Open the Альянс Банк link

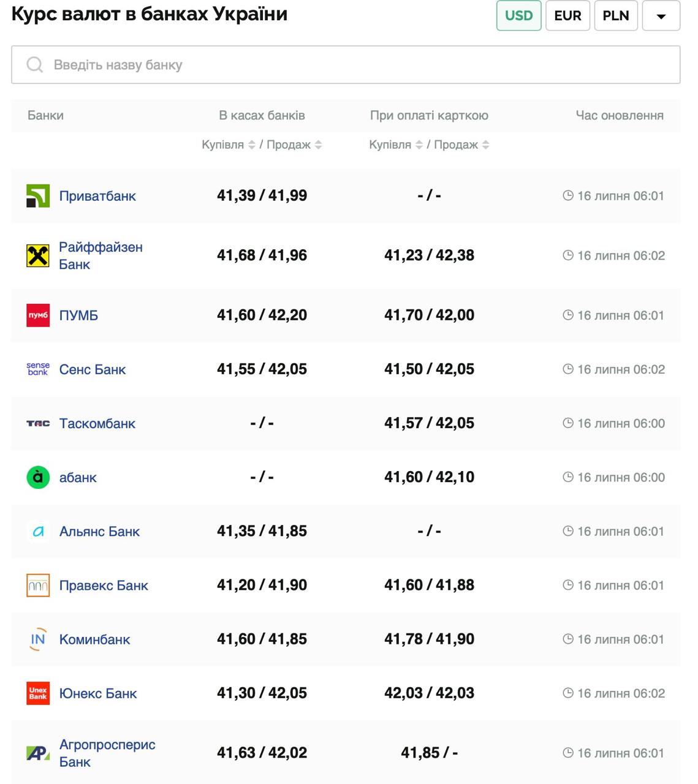pyautogui.click(x=99, y=532)
